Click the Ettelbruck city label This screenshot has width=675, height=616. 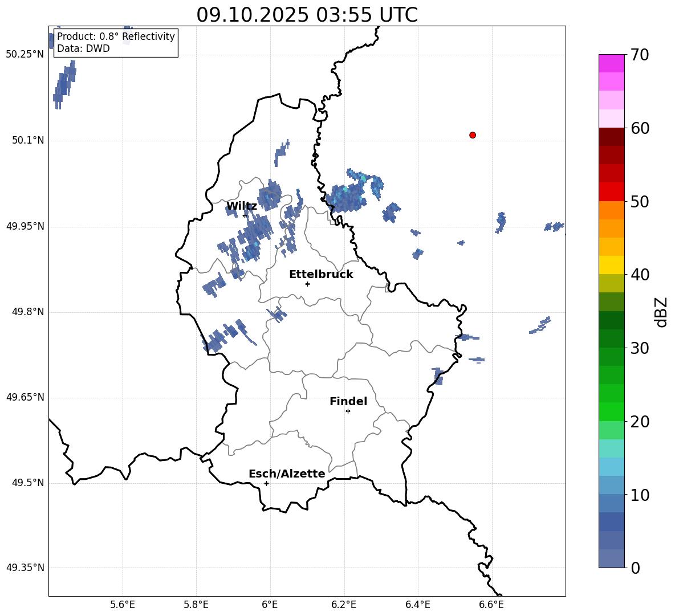tap(321, 275)
